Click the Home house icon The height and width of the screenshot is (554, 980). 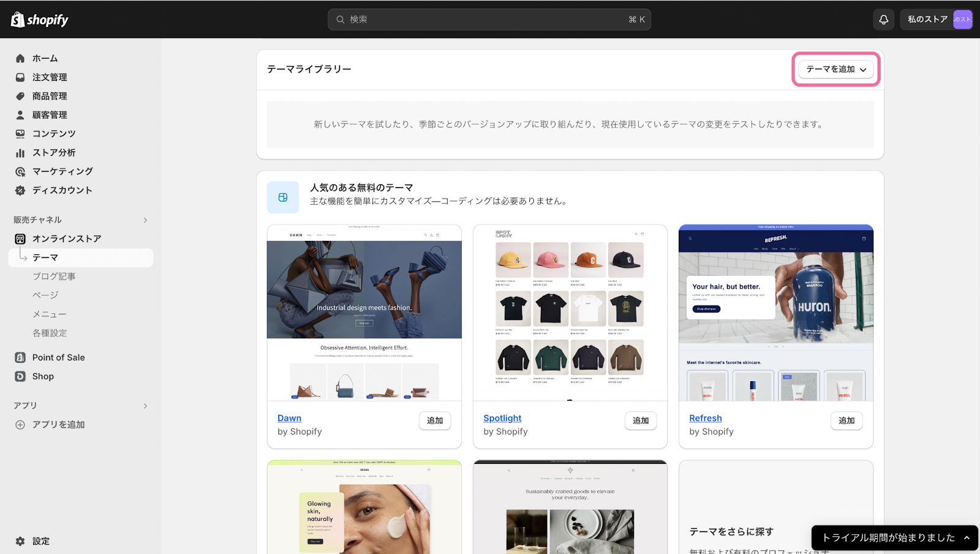tap(20, 58)
